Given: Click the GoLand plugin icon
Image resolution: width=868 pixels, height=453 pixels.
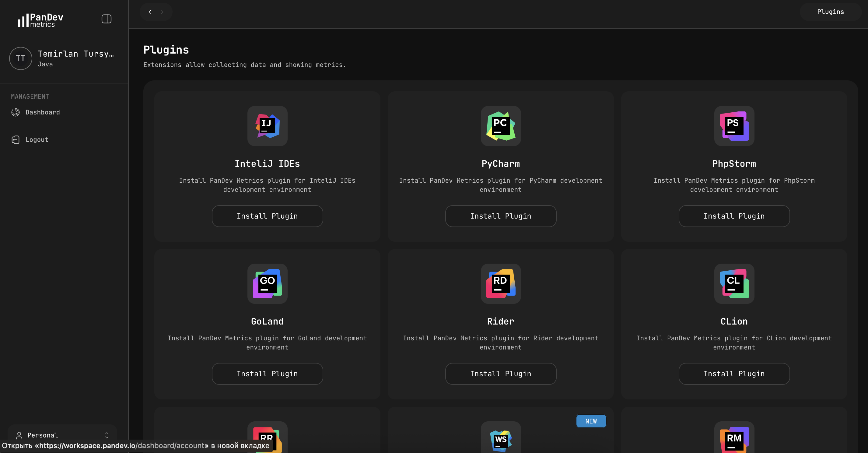Looking at the screenshot, I should pyautogui.click(x=267, y=283).
